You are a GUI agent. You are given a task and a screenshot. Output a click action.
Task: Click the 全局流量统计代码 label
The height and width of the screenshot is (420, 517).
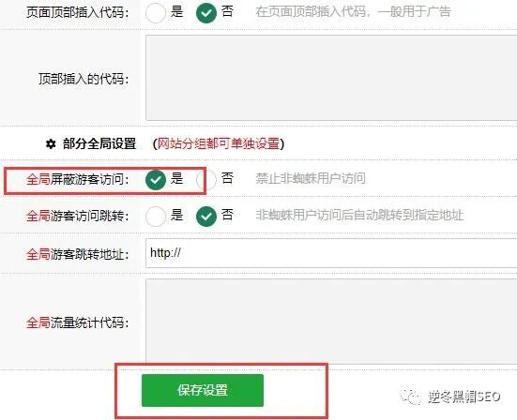click(x=78, y=322)
